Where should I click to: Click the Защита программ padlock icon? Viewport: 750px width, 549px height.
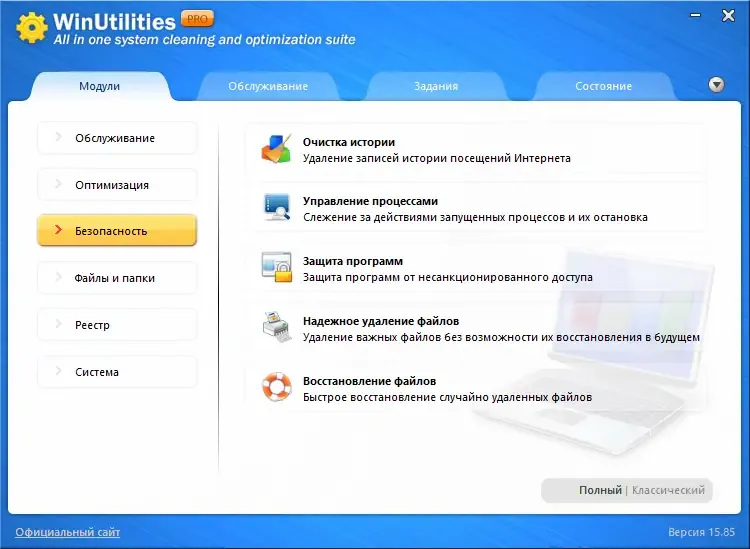[x=277, y=267]
